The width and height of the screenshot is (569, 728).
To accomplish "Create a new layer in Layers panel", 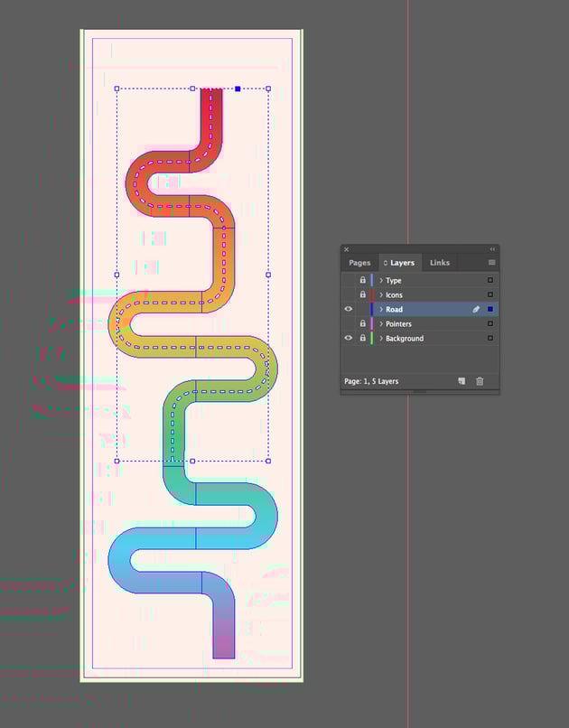I will pyautogui.click(x=462, y=381).
